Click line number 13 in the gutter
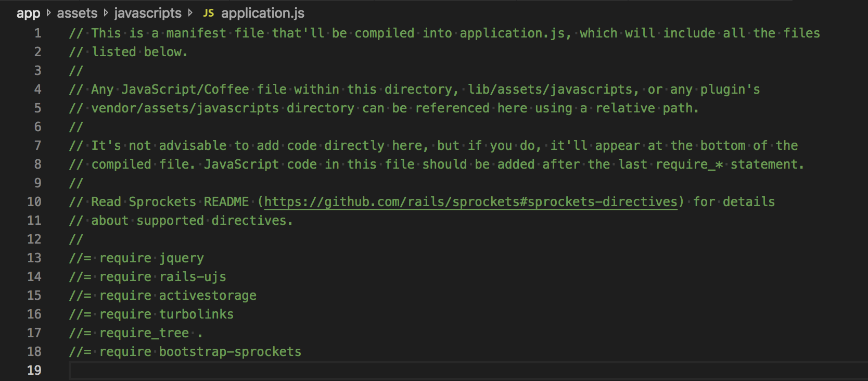868x381 pixels. pyautogui.click(x=34, y=258)
